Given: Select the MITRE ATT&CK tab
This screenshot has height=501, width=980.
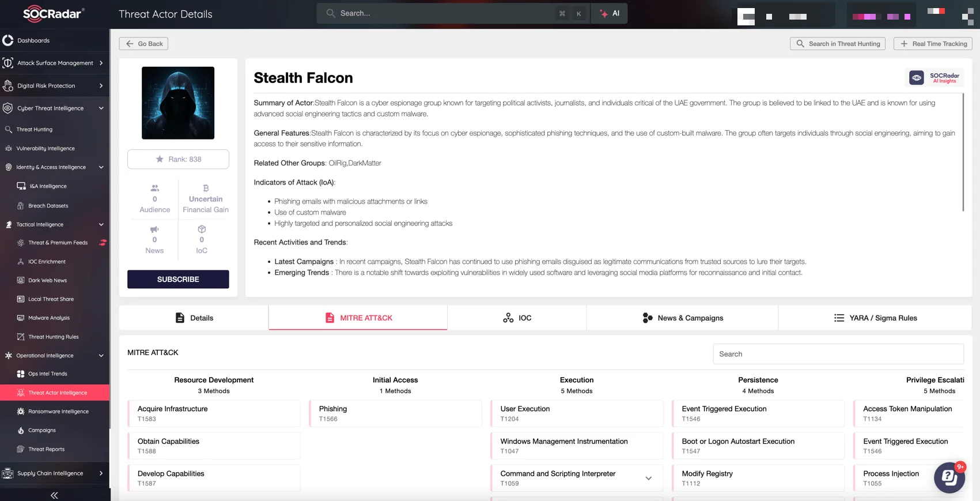Looking at the screenshot, I should [358, 318].
